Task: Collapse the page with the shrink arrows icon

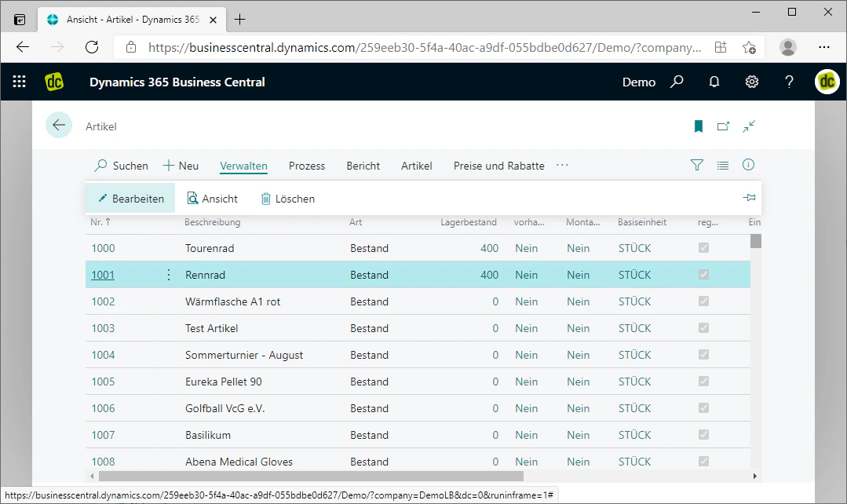Action: [x=749, y=126]
